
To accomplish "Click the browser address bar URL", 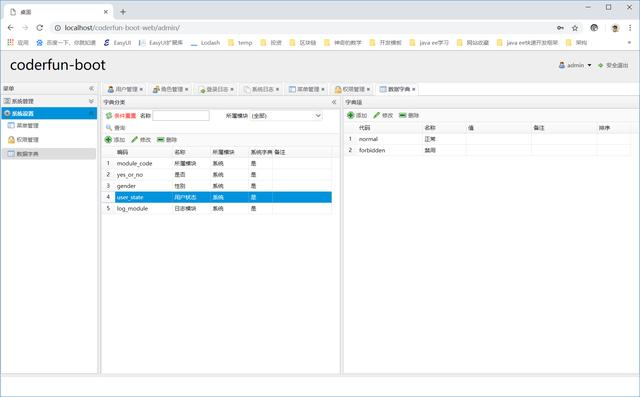I will (x=122, y=28).
